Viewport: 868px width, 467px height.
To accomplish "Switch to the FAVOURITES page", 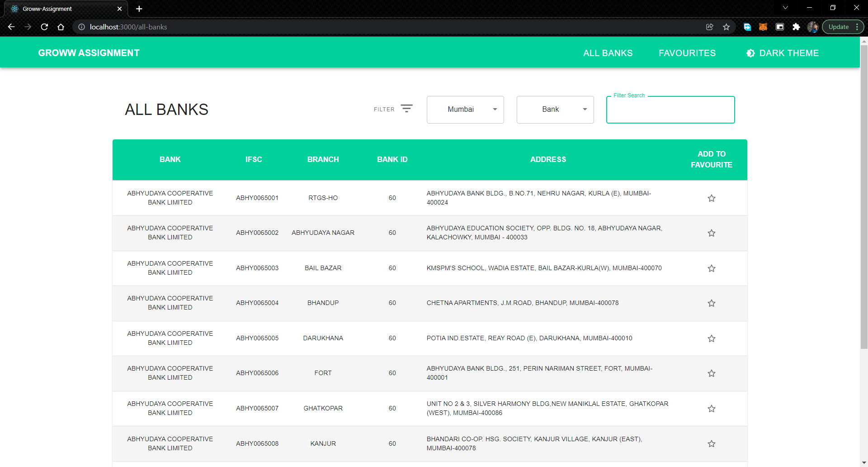I will coord(687,53).
